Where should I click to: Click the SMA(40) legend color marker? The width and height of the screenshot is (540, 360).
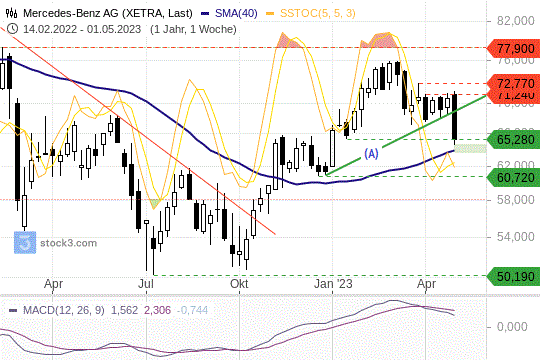click(206, 14)
